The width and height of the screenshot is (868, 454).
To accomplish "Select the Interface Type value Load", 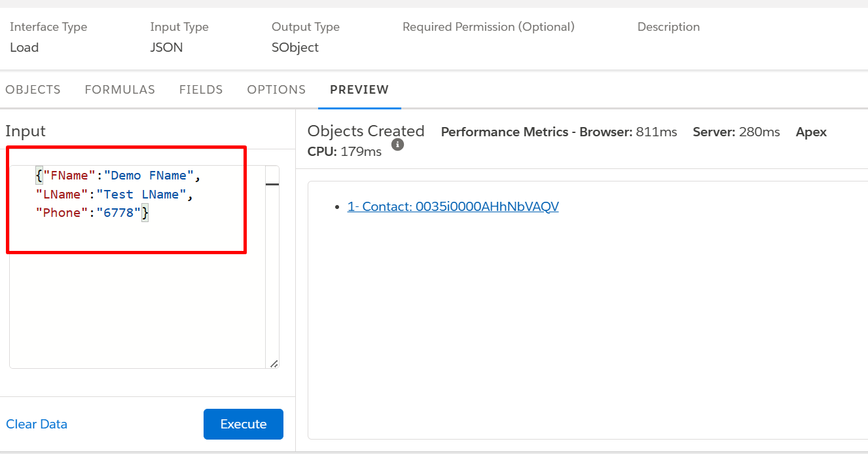I will (24, 47).
